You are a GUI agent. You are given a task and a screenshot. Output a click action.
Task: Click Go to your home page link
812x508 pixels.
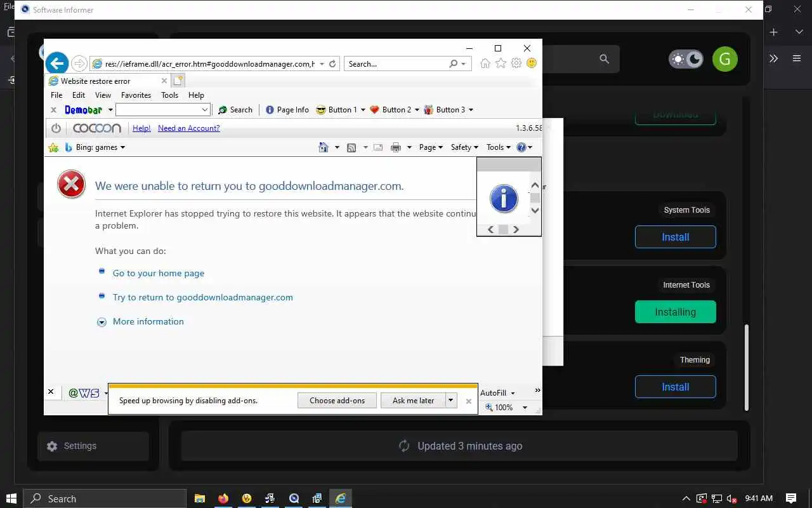point(159,273)
